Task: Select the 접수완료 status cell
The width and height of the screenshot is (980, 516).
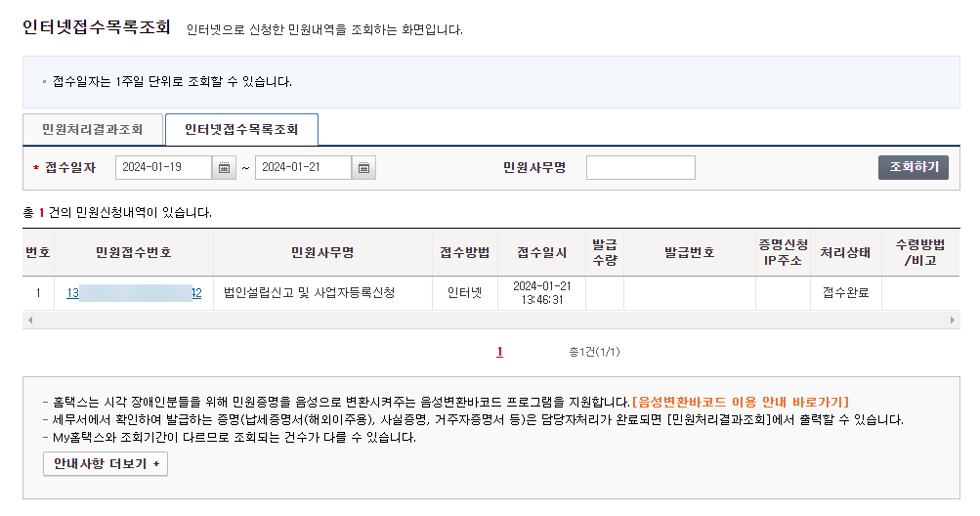Action: pos(845,293)
